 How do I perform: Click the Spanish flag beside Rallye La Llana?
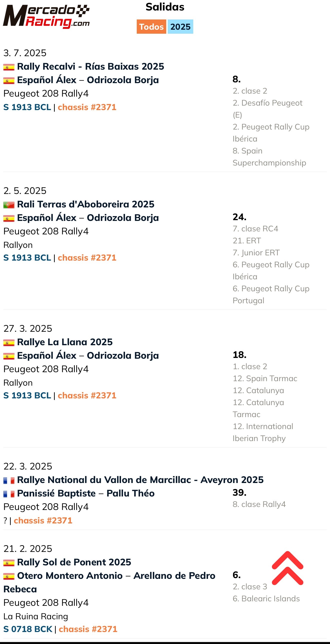pyautogui.click(x=9, y=342)
